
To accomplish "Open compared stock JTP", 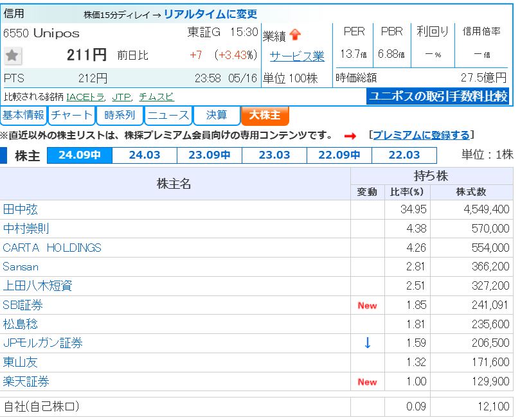I will coord(121,97).
